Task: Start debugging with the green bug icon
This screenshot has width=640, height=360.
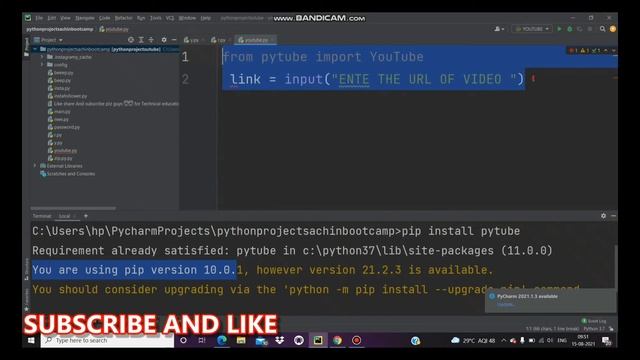Action: click(x=570, y=29)
